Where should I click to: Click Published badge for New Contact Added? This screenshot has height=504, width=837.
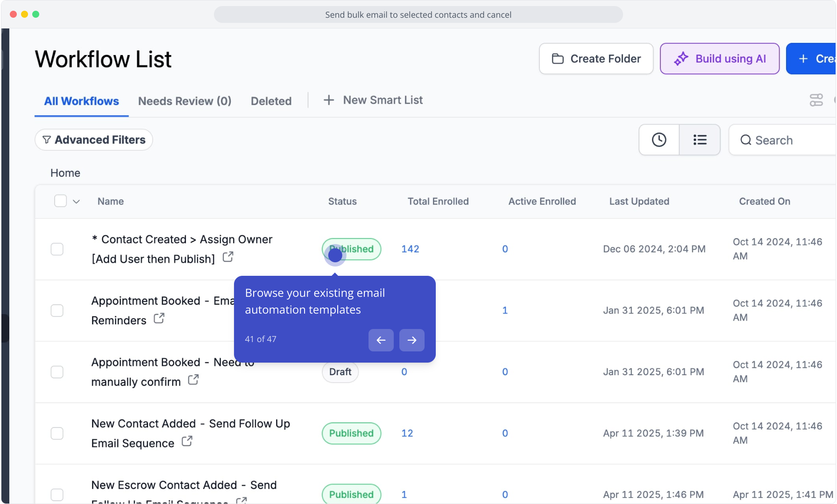click(x=351, y=434)
